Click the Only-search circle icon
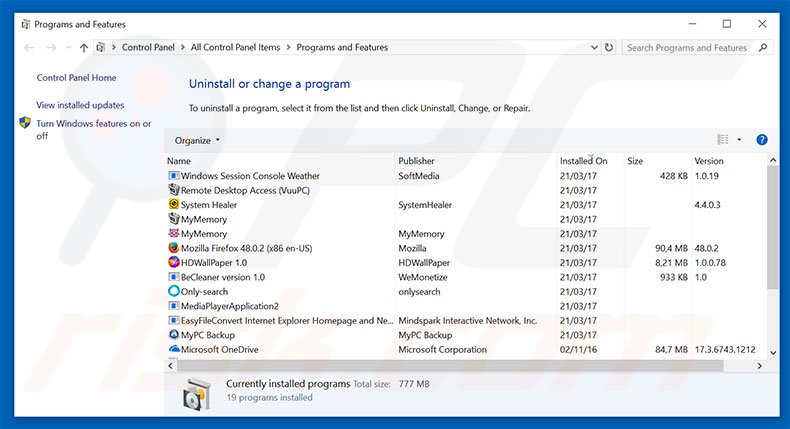 click(173, 291)
